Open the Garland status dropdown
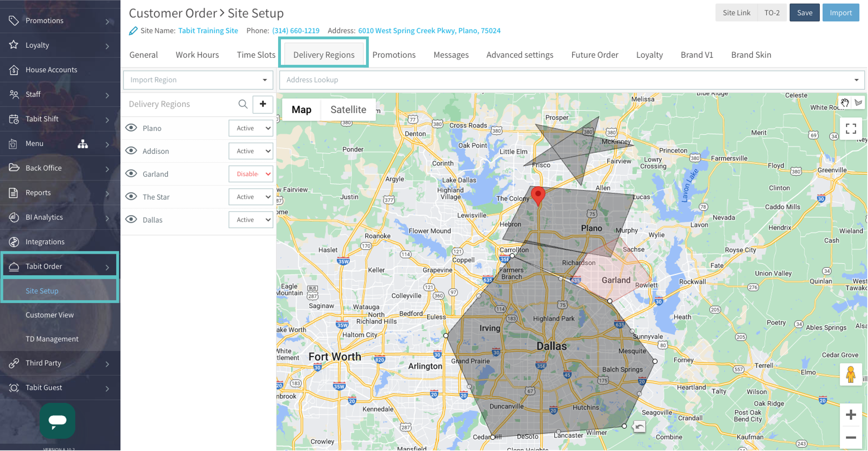This screenshot has width=868, height=451. click(251, 174)
